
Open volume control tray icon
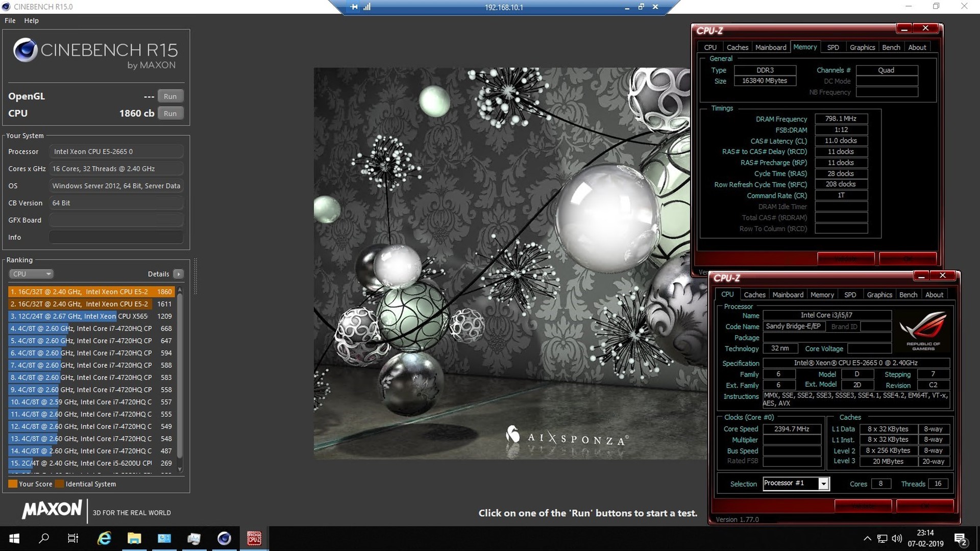coord(897,539)
